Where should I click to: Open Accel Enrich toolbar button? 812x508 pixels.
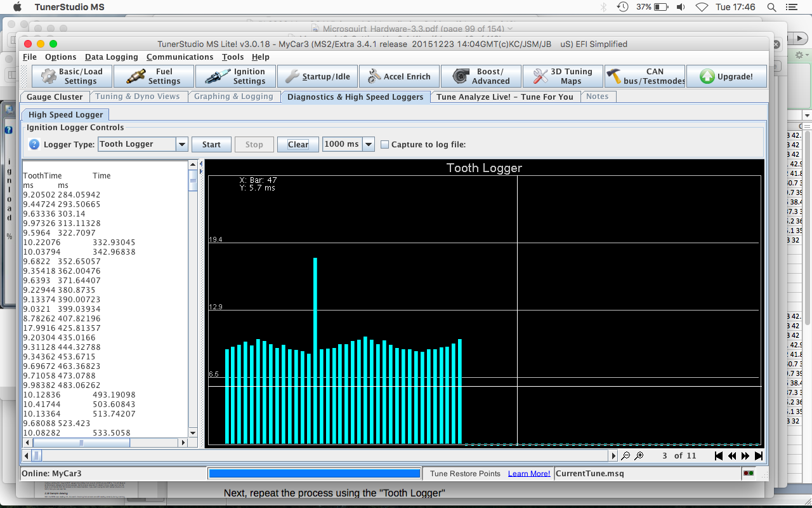[399, 76]
